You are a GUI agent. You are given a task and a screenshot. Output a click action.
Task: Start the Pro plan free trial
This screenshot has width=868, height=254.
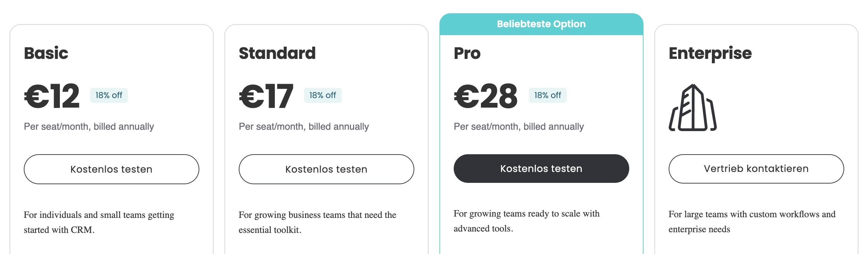tap(541, 169)
